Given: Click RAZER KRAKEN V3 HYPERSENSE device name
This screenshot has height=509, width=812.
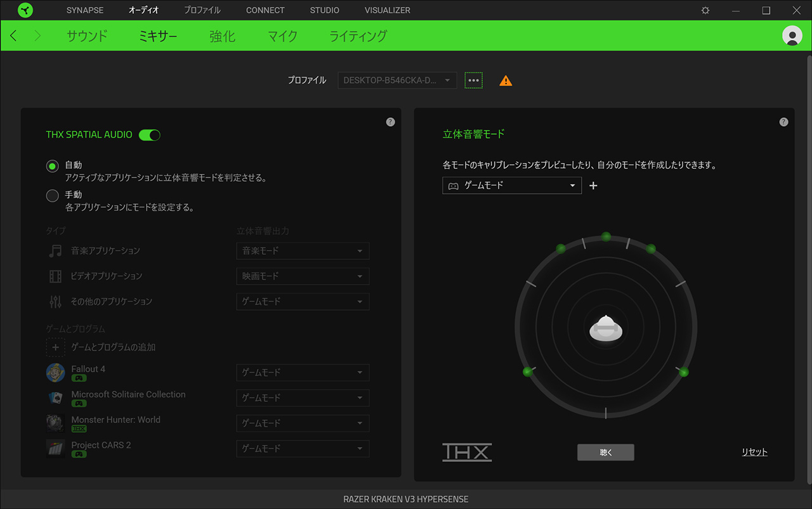Looking at the screenshot, I should point(406,499).
